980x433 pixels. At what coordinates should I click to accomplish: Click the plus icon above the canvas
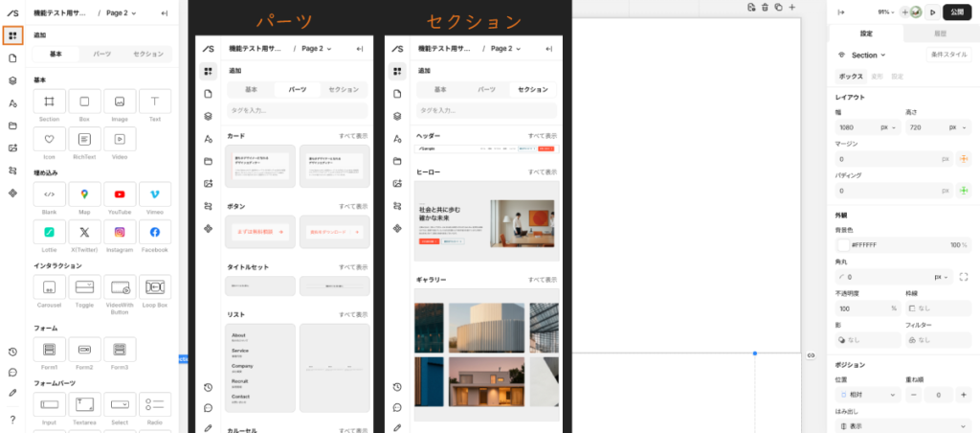click(x=791, y=8)
